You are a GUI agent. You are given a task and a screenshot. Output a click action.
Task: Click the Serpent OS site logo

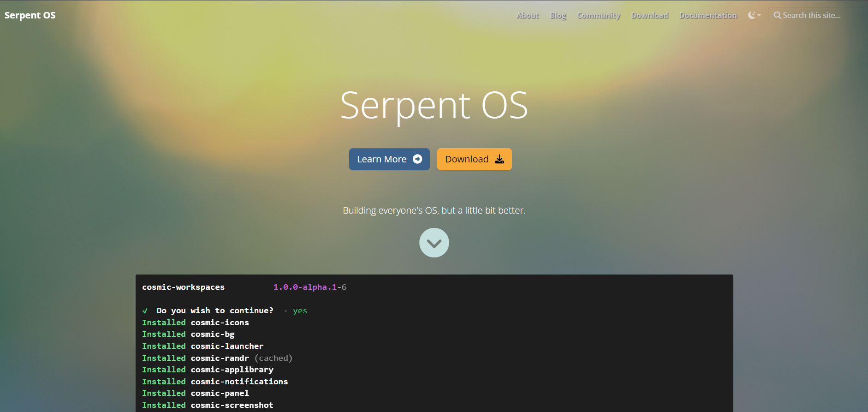(30, 15)
